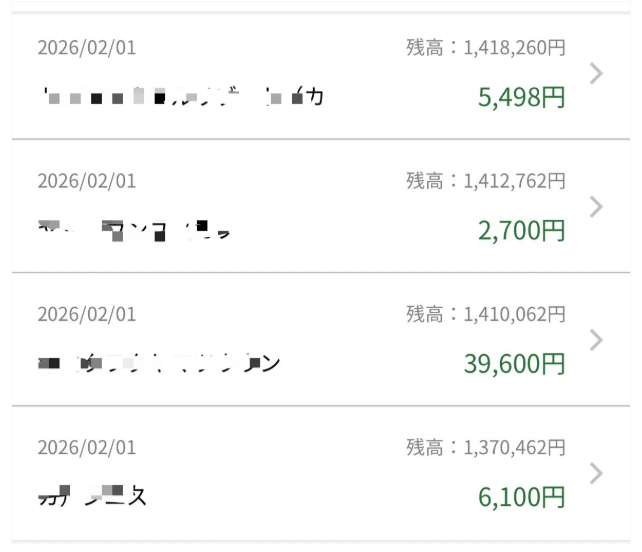Select the 5,498円 amount
Viewport: 642px width, 552px height.
[x=522, y=98]
